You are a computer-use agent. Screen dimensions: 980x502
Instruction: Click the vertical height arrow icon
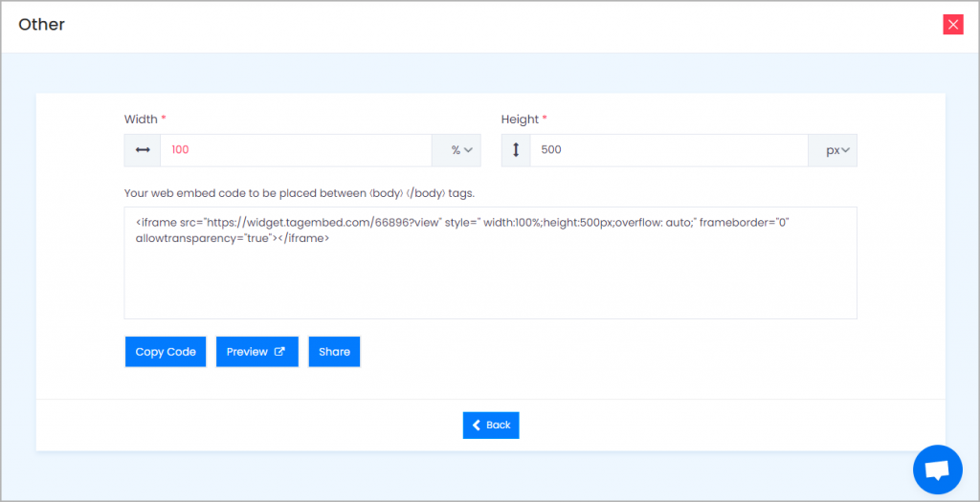[x=516, y=150]
